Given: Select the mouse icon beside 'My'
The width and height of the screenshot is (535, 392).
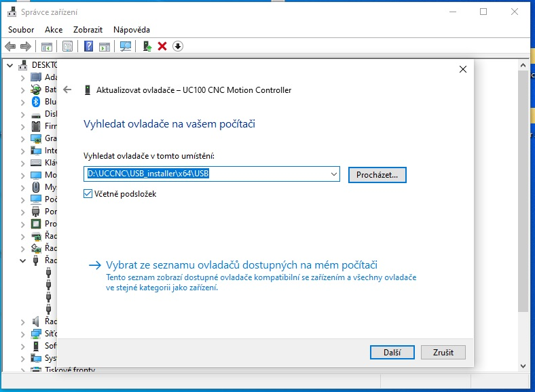Looking at the screenshot, I should point(36,187).
